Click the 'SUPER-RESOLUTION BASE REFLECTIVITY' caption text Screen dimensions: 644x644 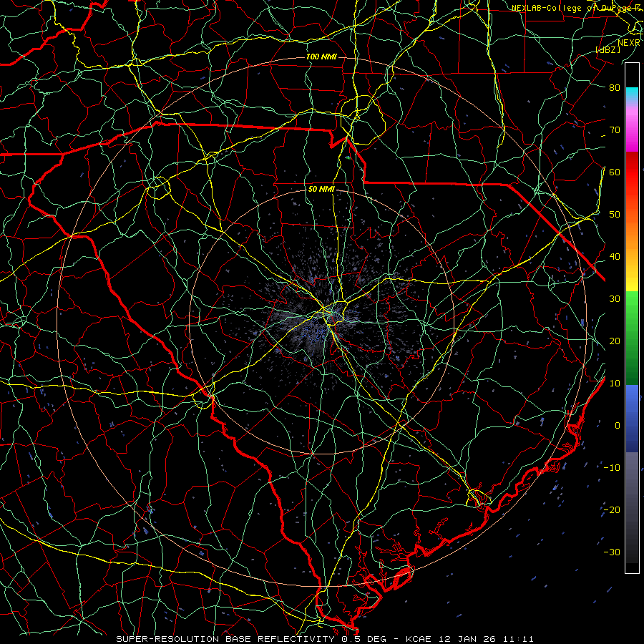(x=225, y=639)
